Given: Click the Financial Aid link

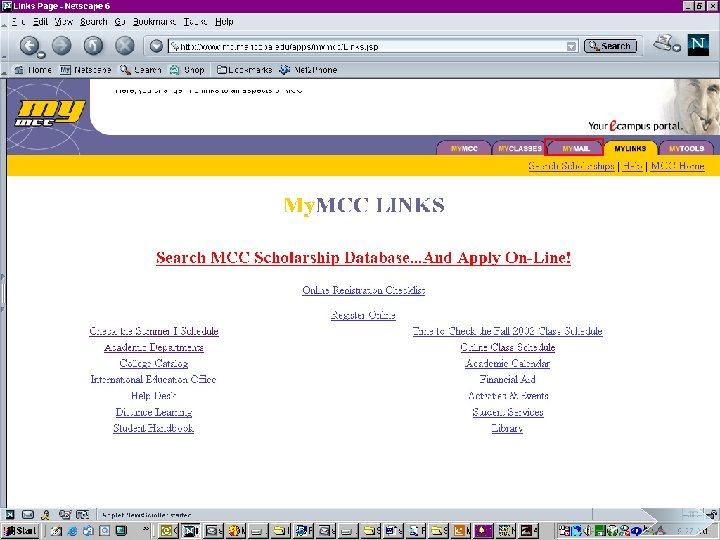Looking at the screenshot, I should (507, 379).
